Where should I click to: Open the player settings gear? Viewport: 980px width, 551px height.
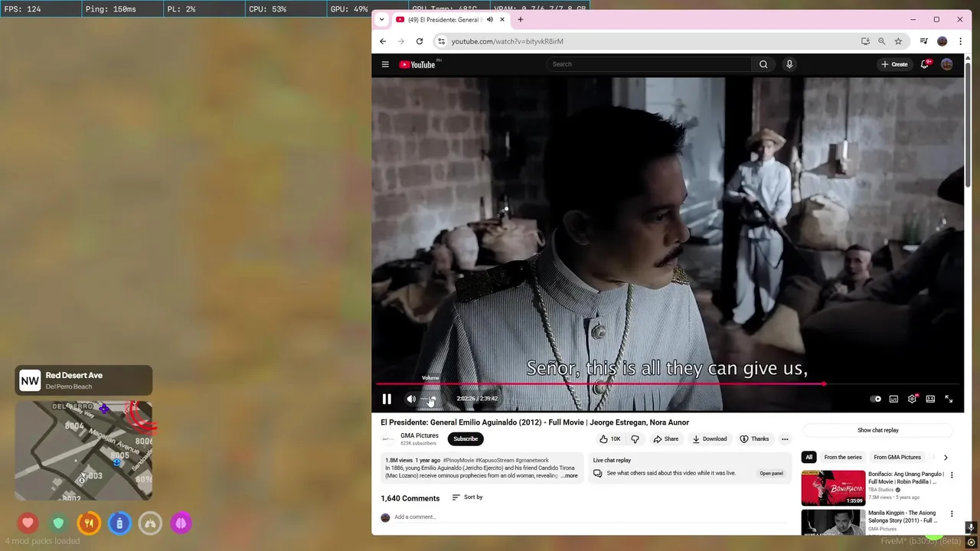coord(912,399)
